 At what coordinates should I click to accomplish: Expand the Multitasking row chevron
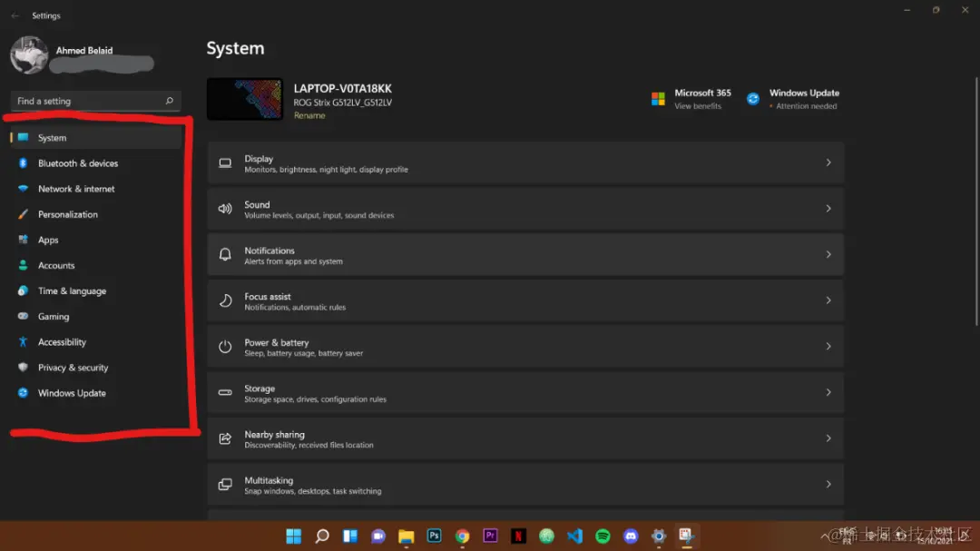tap(828, 484)
